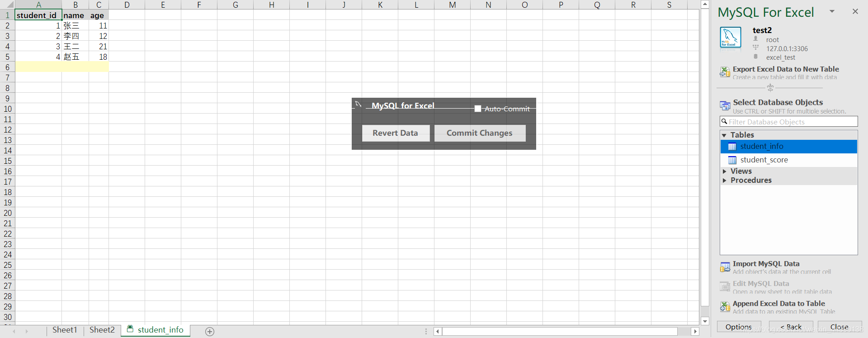Viewport: 868px width, 338px height.
Task: Click the cell containing 张三
Action: point(75,26)
